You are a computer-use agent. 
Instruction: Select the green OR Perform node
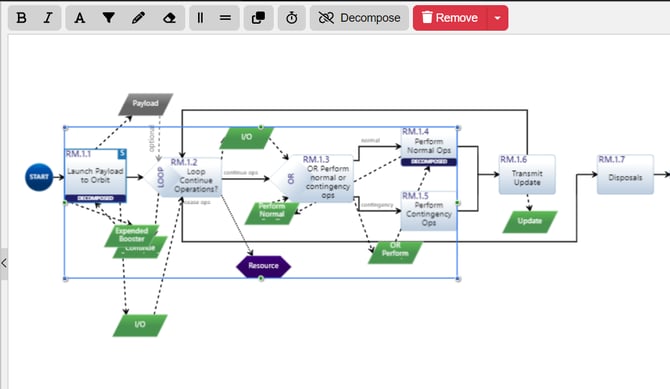pos(395,252)
